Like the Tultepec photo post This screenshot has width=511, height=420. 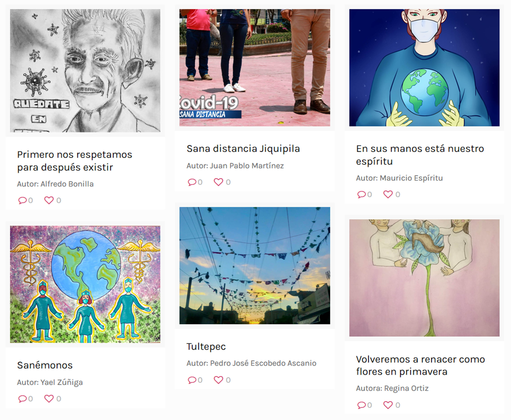pyautogui.click(x=218, y=380)
